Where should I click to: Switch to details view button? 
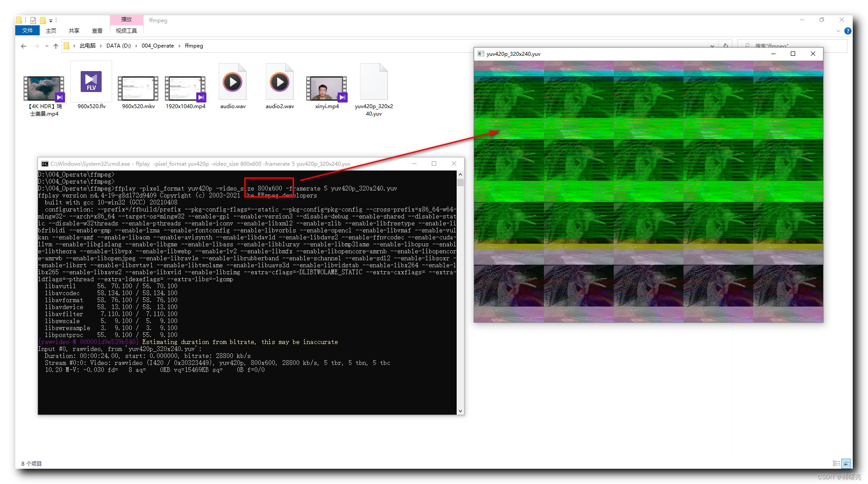(836, 464)
